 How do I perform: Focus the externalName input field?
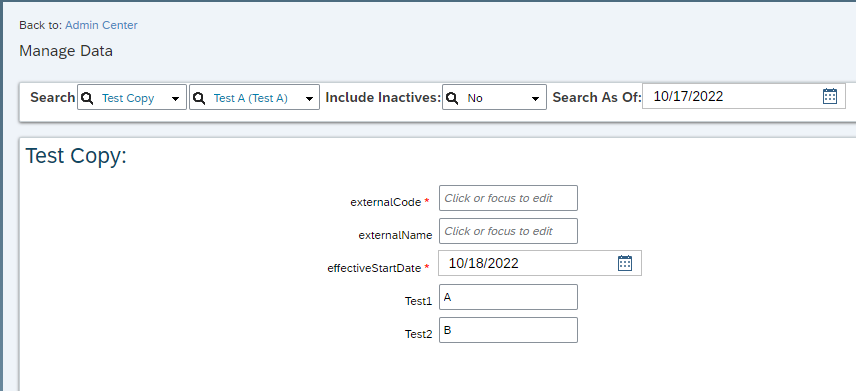pyautogui.click(x=508, y=231)
